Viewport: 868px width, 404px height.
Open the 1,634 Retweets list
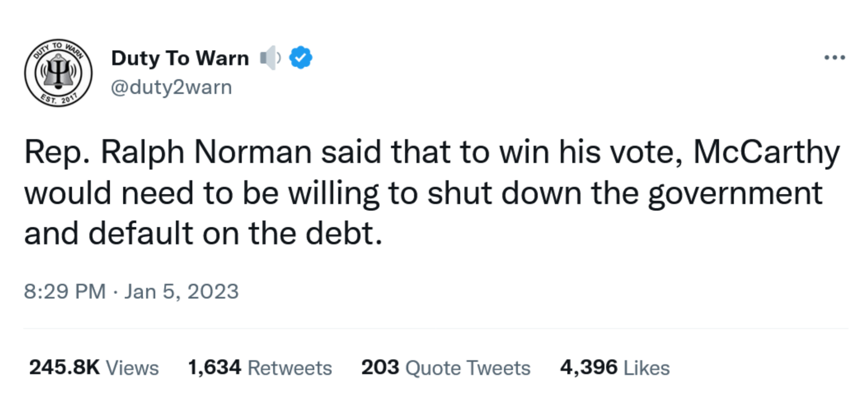coord(260,367)
